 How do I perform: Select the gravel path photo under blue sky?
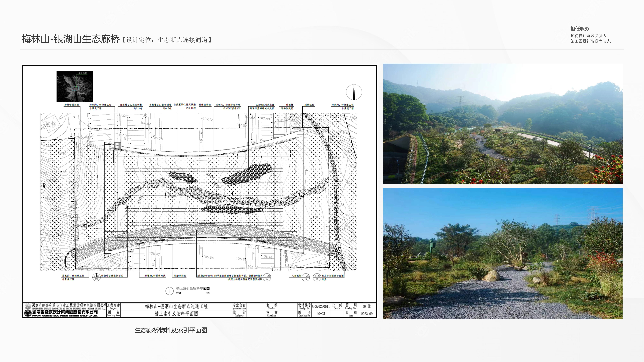pyautogui.click(x=503, y=253)
